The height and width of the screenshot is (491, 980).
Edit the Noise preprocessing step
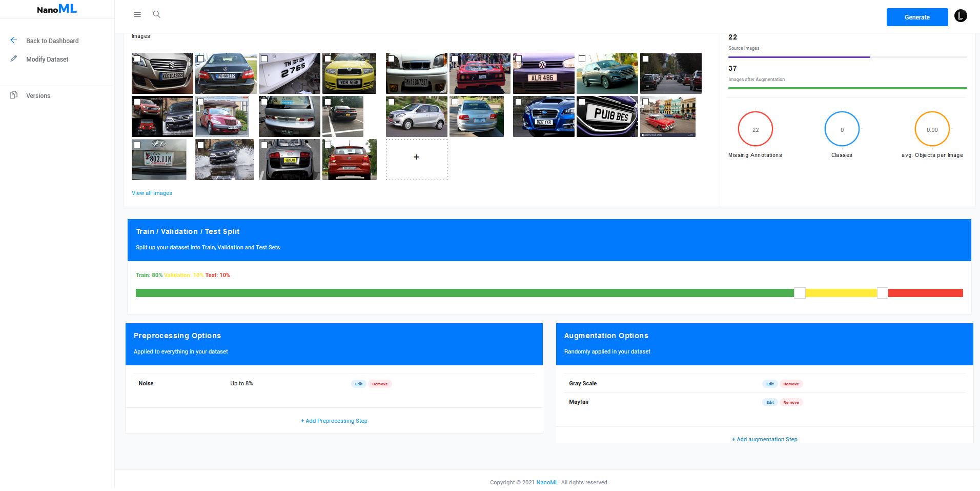click(359, 384)
